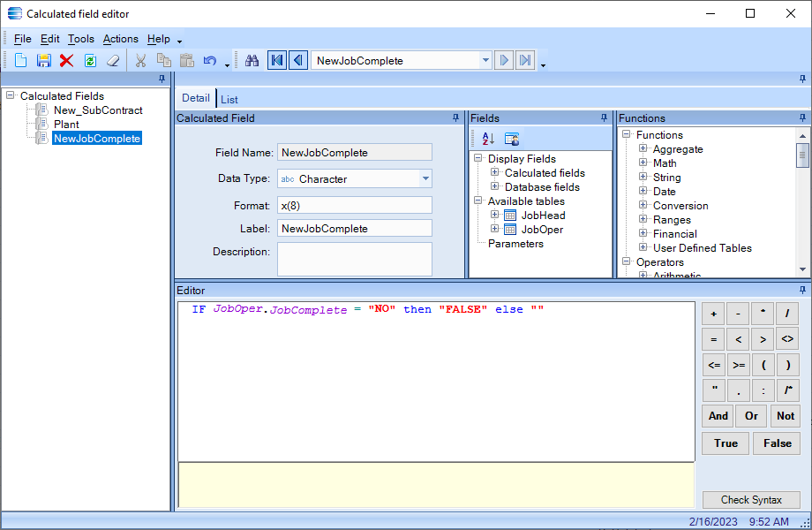Insert the Or operator button
This screenshot has height=530, width=812.
pos(751,416)
